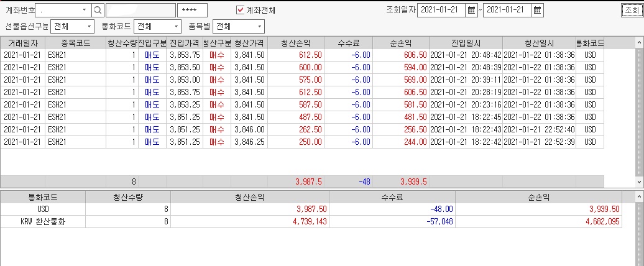Click the 진입일시 column header

pyautogui.click(x=466, y=43)
